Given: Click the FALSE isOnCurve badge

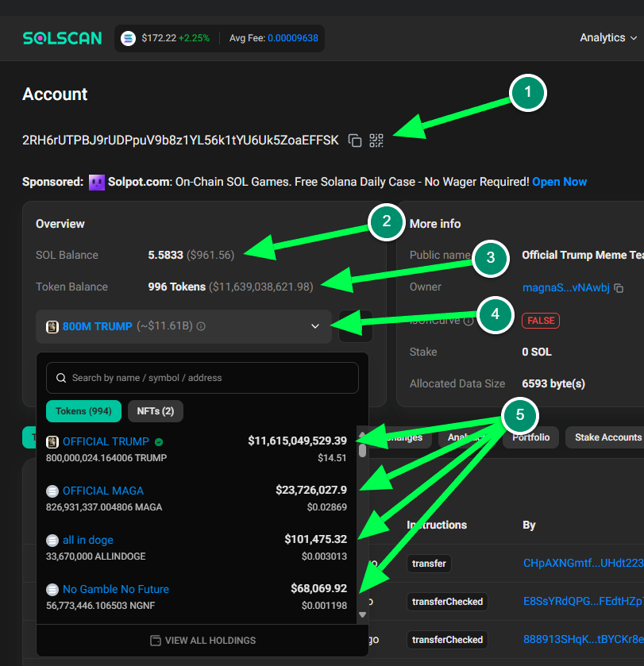Looking at the screenshot, I should pos(541,321).
